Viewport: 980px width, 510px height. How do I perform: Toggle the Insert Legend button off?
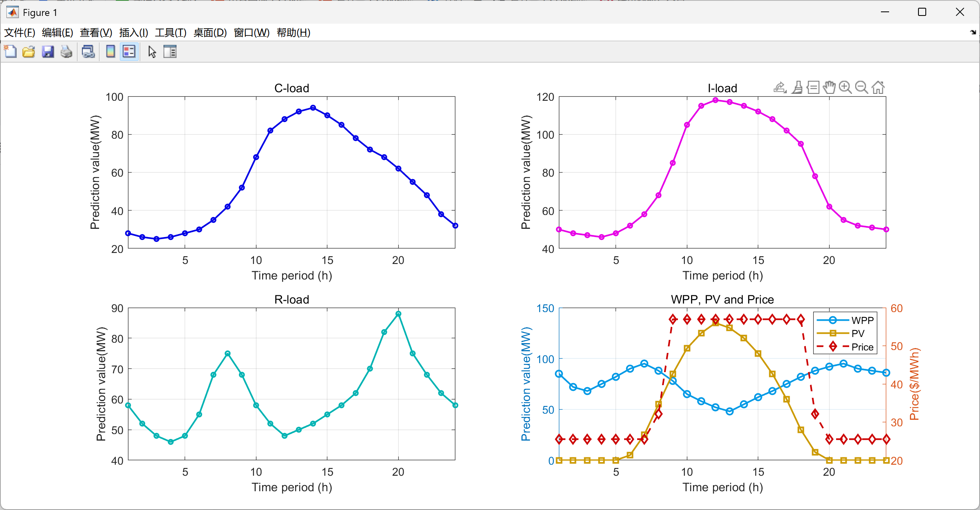[x=129, y=52]
